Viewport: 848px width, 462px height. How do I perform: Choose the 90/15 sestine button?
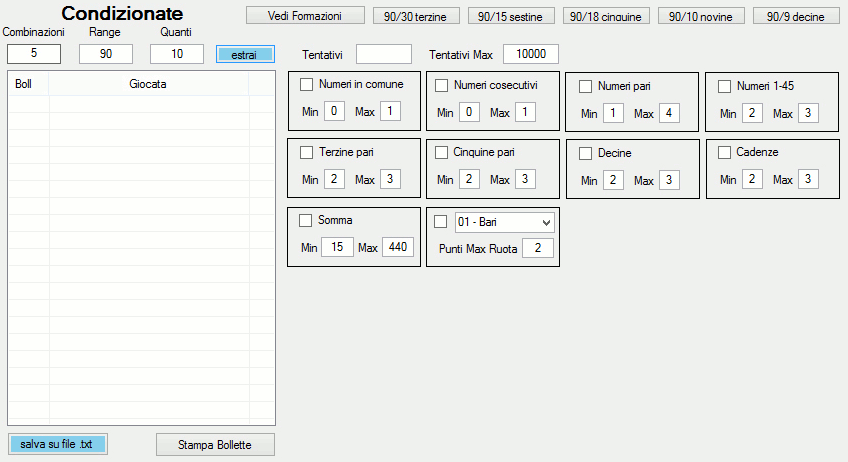pyautogui.click(x=511, y=16)
